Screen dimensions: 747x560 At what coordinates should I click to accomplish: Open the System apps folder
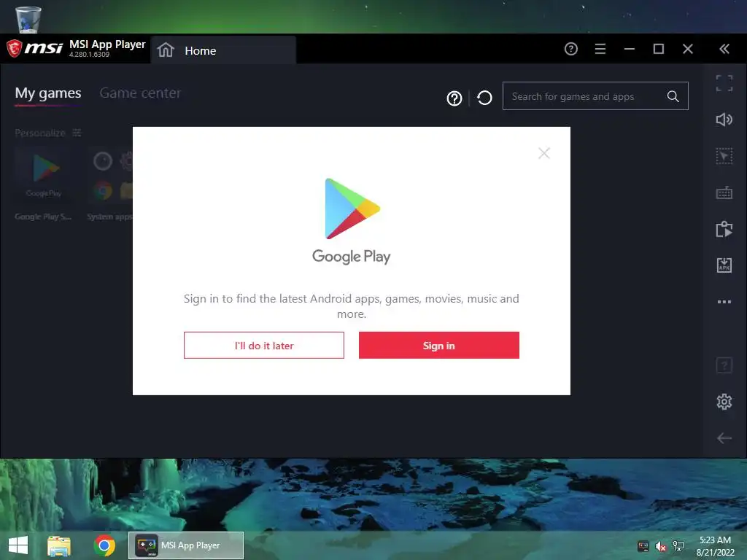109,184
